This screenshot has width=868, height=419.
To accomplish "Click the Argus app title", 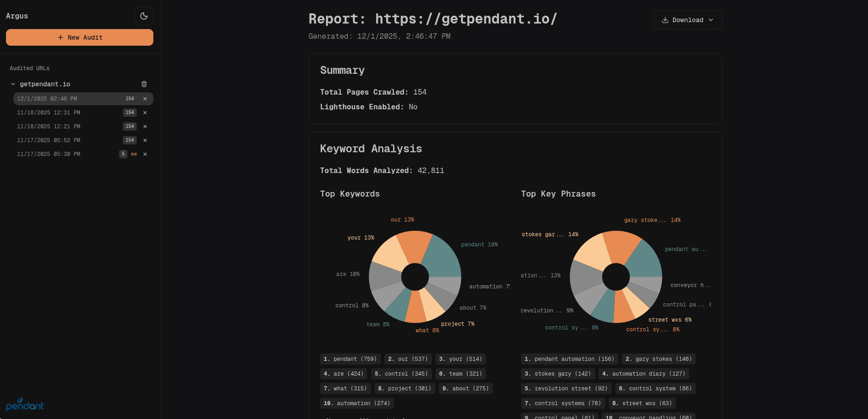I will 17,16.
